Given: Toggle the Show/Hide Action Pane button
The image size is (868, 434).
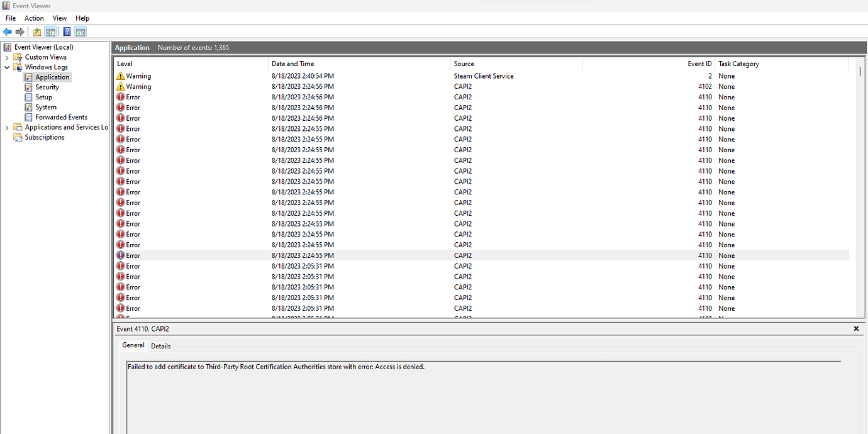Looking at the screenshot, I should coord(81,31).
